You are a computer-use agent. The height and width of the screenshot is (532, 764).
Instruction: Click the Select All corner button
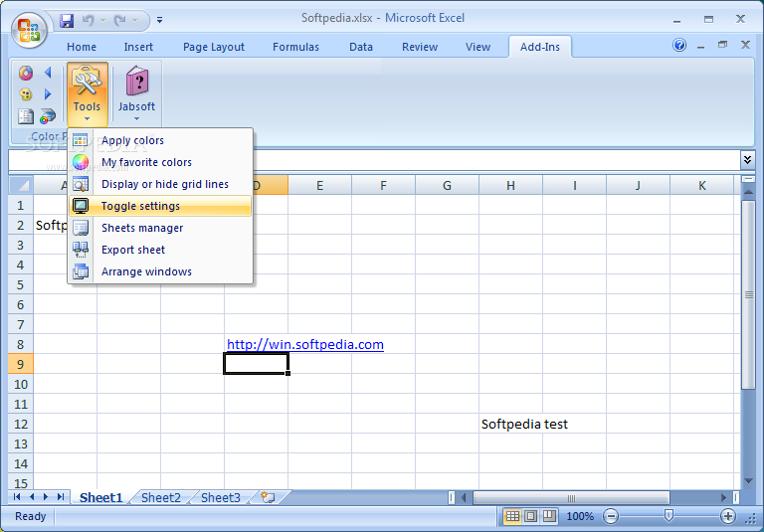(x=21, y=185)
